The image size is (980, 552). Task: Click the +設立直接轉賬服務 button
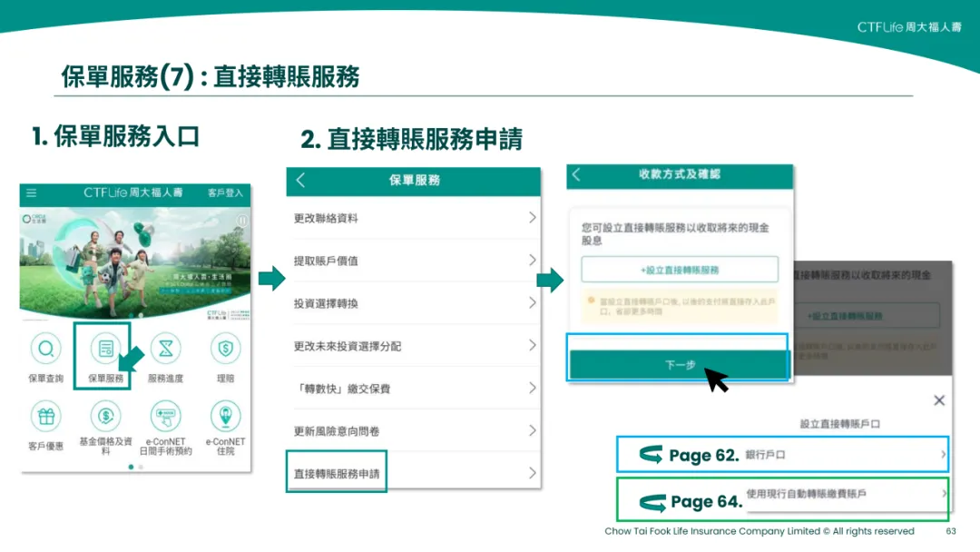(x=679, y=269)
